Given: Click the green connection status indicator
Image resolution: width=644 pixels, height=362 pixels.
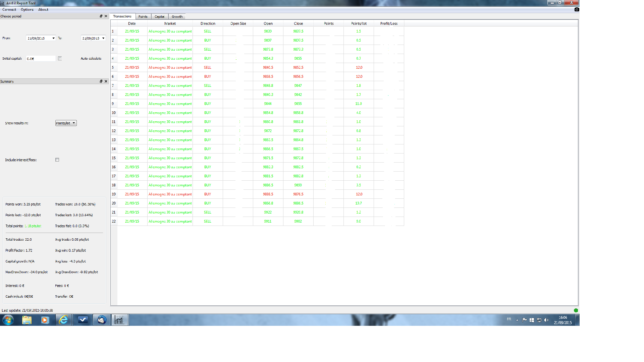Looking at the screenshot, I should coord(576,310).
